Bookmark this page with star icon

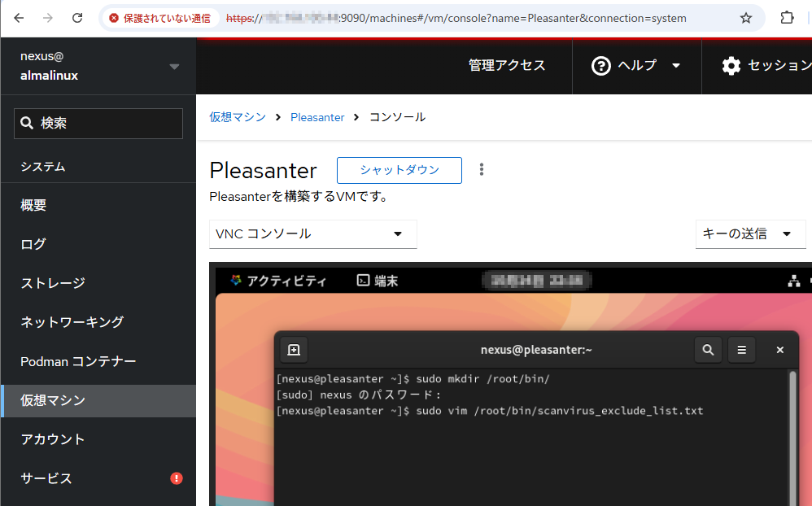745,18
